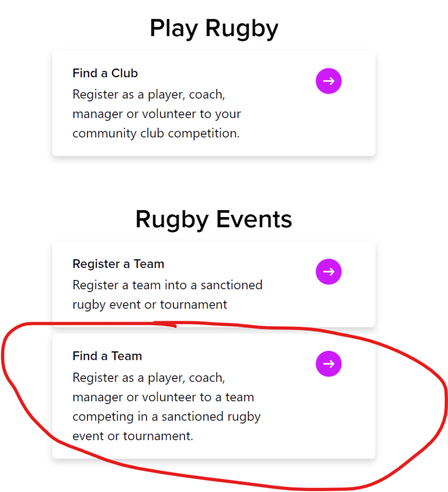Click "rugby event or tournament" under Register a Team
448x492 pixels.
click(150, 304)
